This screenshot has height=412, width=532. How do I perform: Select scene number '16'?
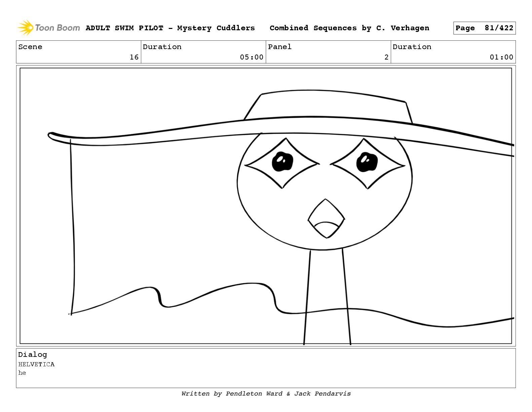click(134, 57)
